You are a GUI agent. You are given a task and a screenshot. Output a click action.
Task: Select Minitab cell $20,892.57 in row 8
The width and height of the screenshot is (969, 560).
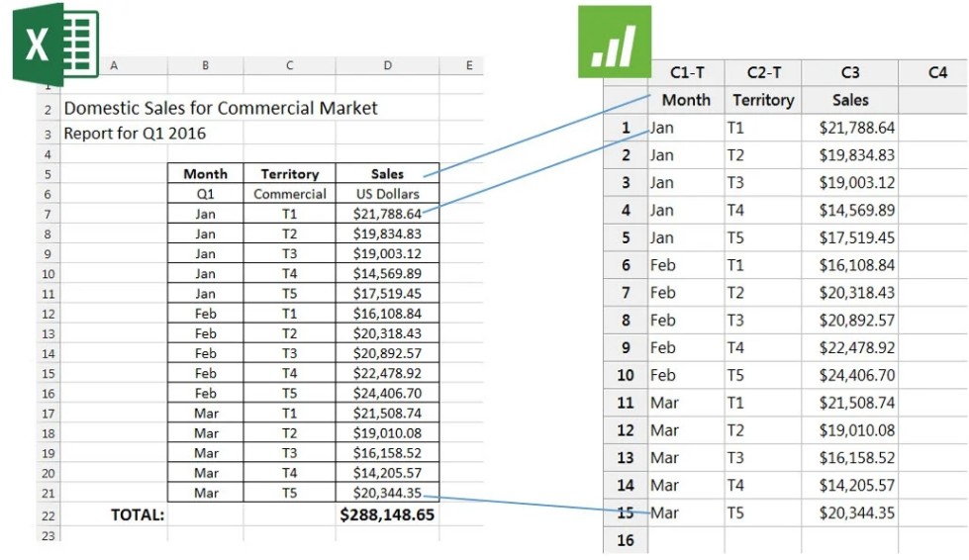point(849,321)
